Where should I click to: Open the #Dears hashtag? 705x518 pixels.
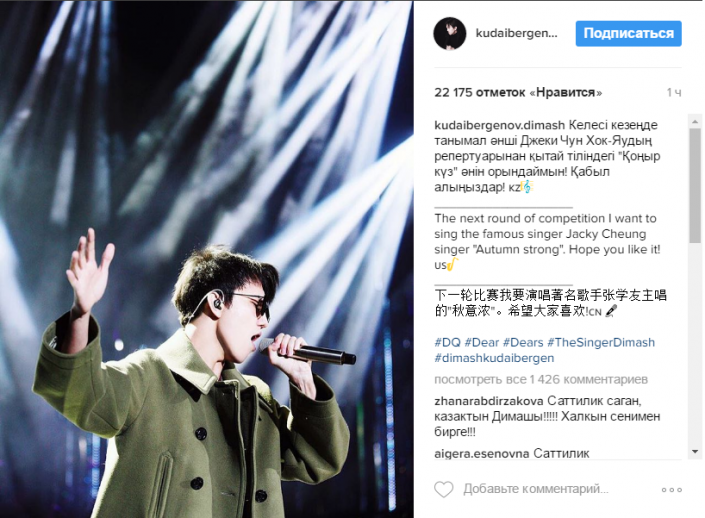(523, 342)
